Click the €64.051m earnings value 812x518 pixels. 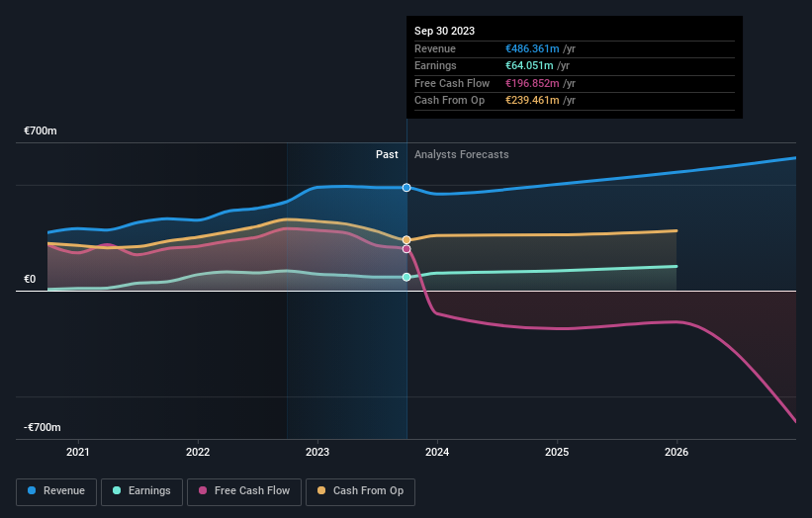[529, 65]
